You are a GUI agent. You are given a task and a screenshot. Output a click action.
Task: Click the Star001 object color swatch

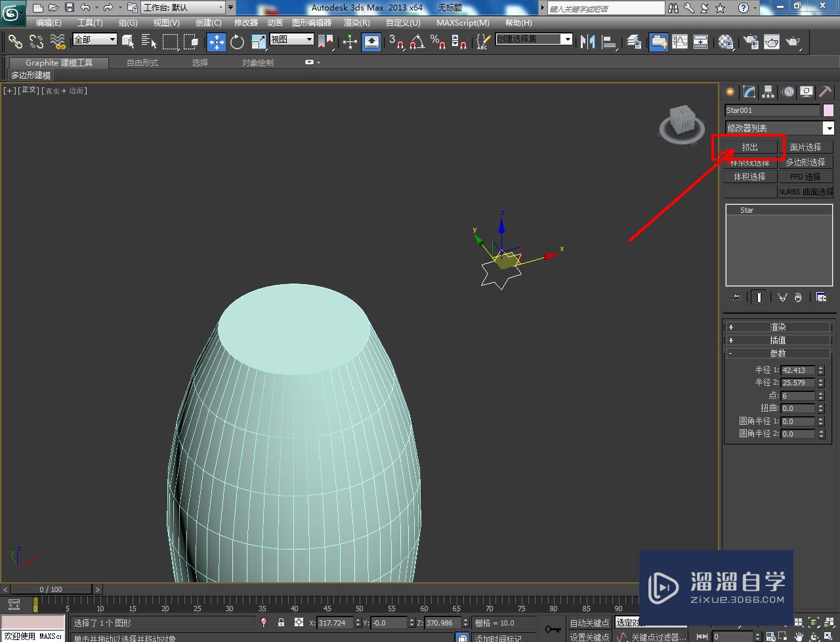829,110
